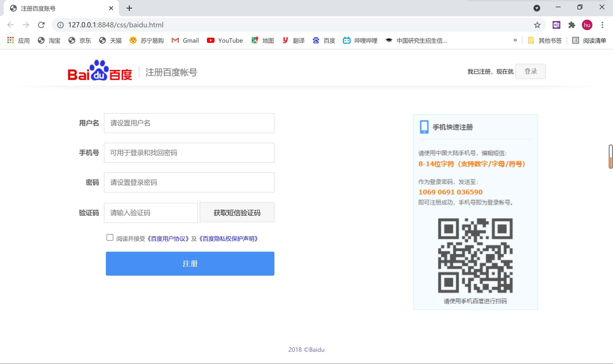Focus the 密码 input field
Image resolution: width=613 pixels, height=364 pixels.
point(189,182)
